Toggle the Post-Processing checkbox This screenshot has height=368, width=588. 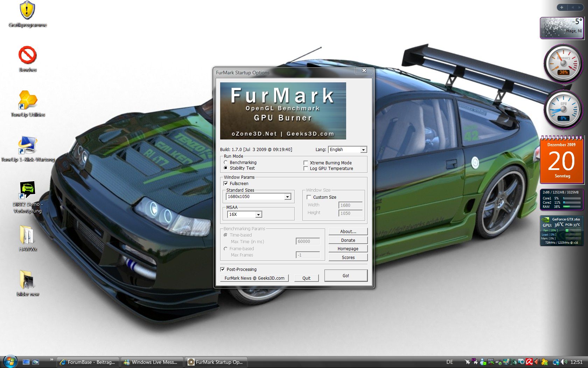point(238,269)
